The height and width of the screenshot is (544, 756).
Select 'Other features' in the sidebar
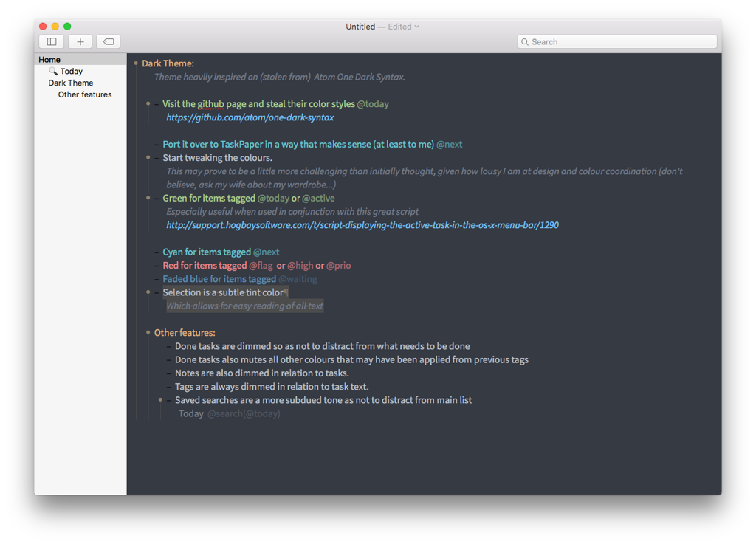(86, 94)
